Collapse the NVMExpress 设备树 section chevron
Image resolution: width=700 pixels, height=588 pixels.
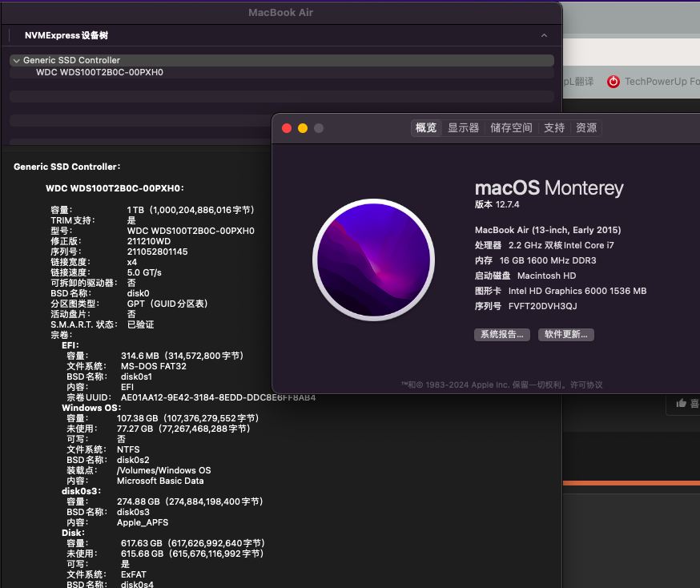[x=544, y=35]
